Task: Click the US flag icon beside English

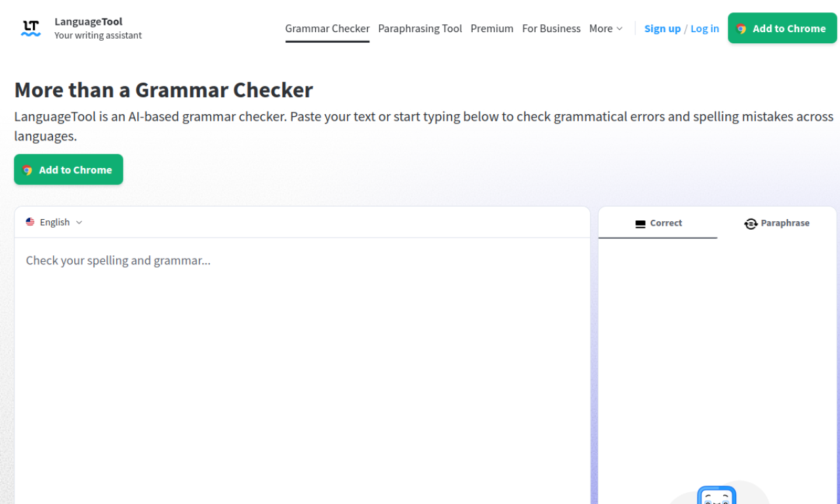Action: point(30,222)
